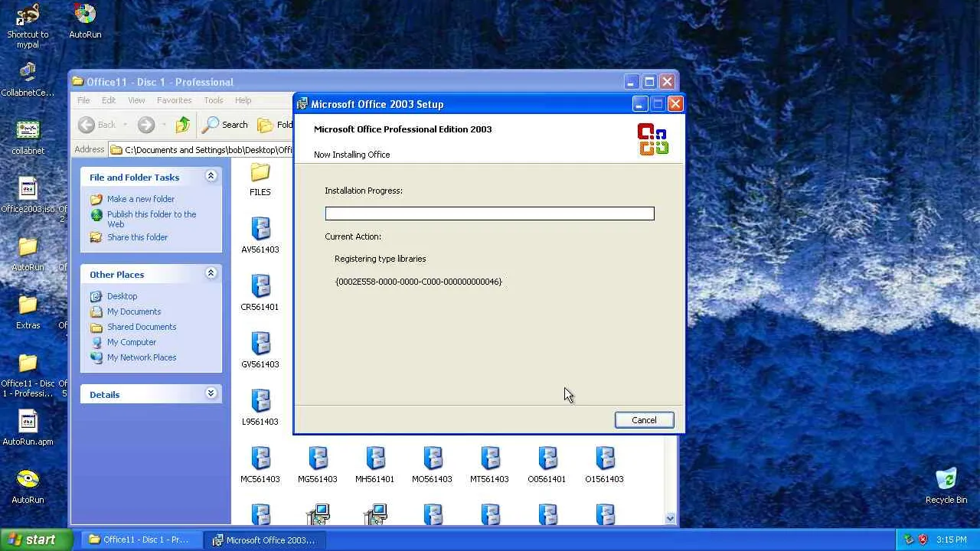Minimize the Microsoft Office 2003 Setup dialog
This screenshot has height=551, width=980.
(x=640, y=104)
